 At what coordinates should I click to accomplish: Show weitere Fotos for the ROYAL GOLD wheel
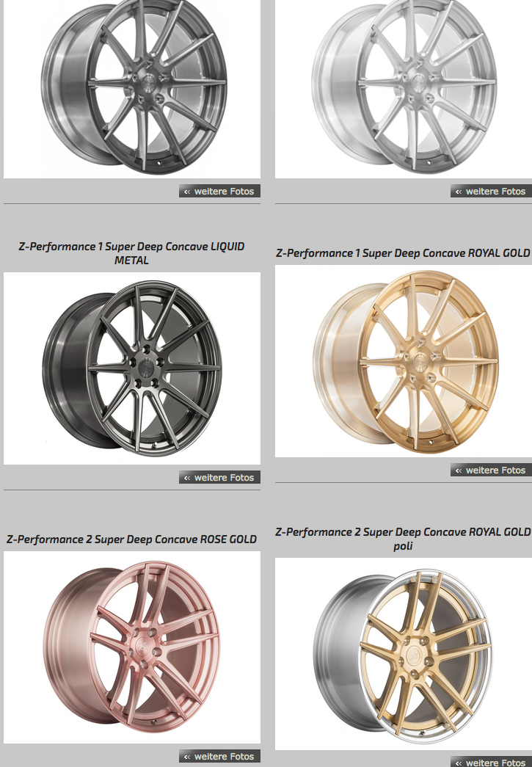[491, 470]
